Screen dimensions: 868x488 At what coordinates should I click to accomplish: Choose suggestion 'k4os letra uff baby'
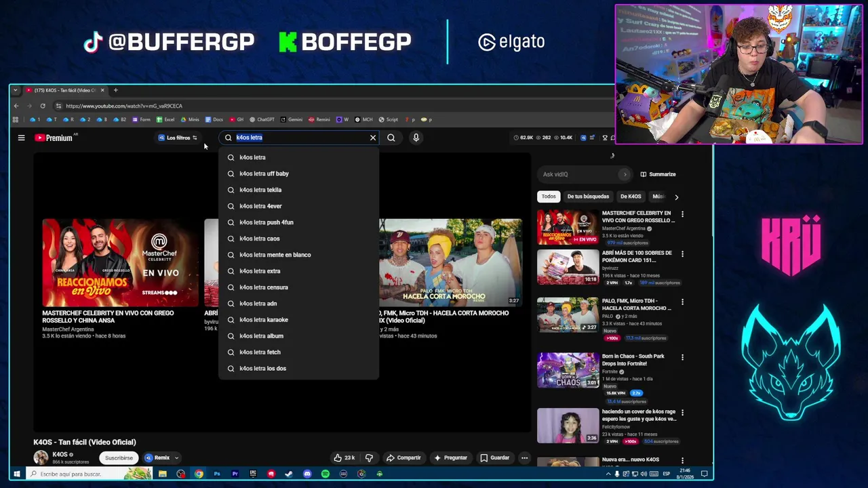[298, 174]
